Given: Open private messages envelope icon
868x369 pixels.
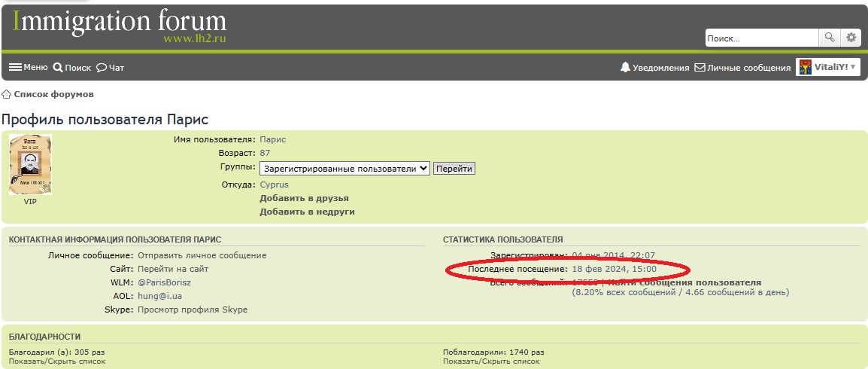Looking at the screenshot, I should point(700,67).
